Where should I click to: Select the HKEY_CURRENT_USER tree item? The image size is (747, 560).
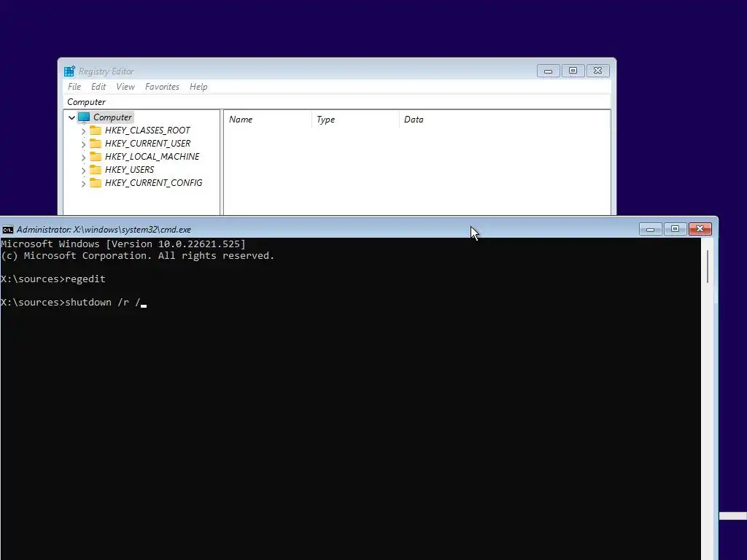click(147, 144)
